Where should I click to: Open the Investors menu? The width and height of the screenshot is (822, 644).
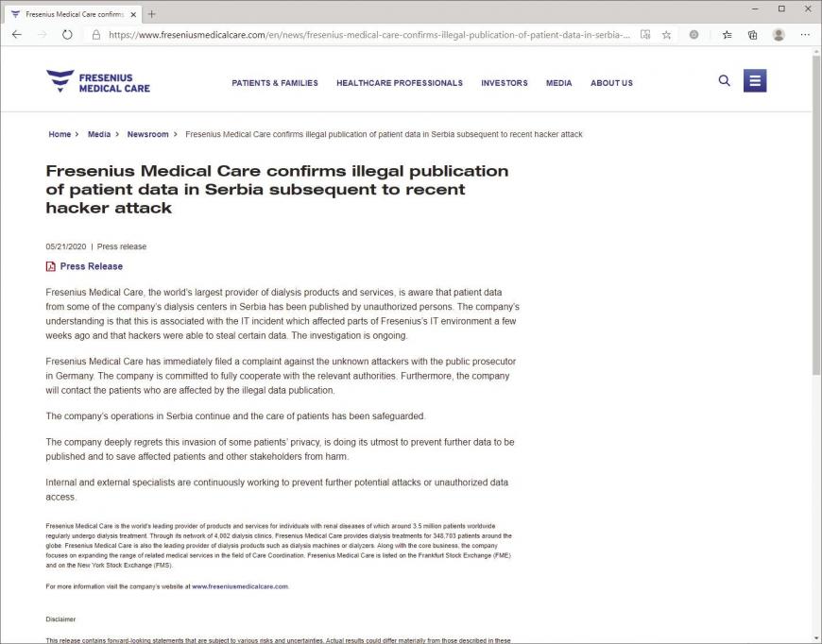505,83
